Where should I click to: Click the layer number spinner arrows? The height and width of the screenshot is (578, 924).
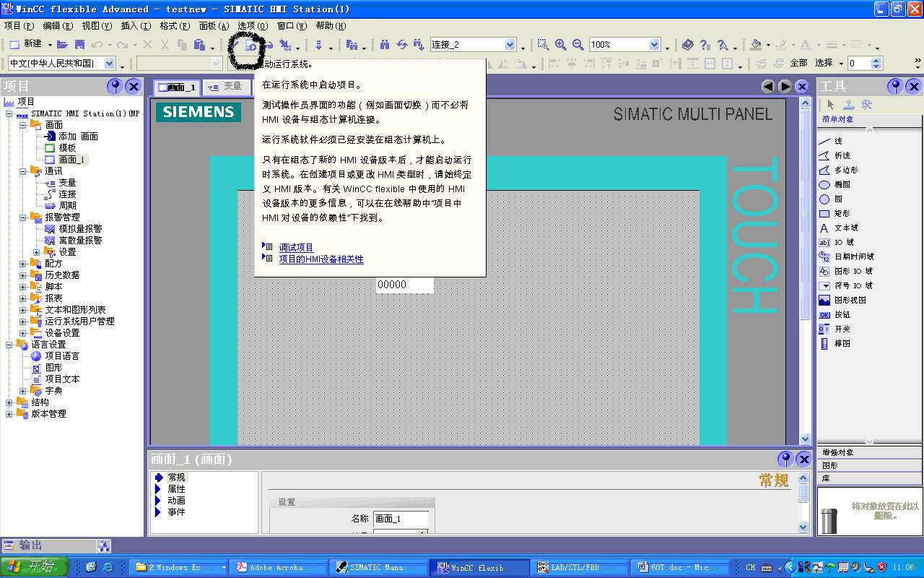tap(878, 64)
